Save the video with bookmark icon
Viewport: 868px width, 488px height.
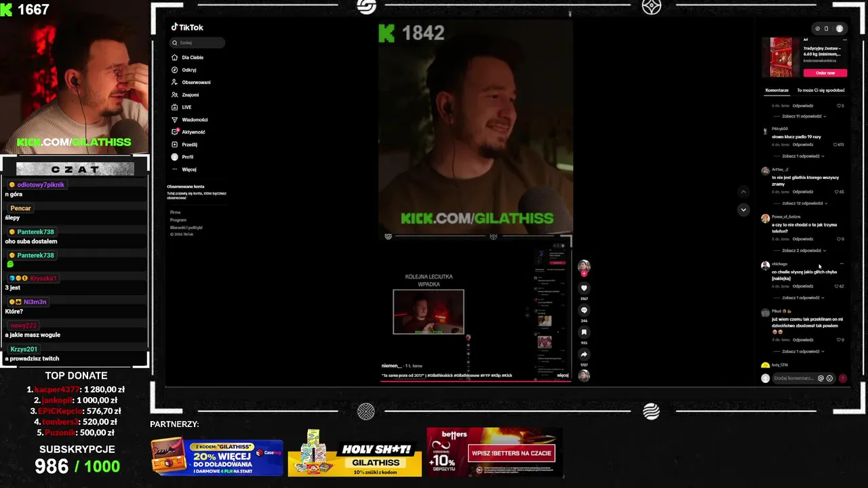tap(584, 332)
